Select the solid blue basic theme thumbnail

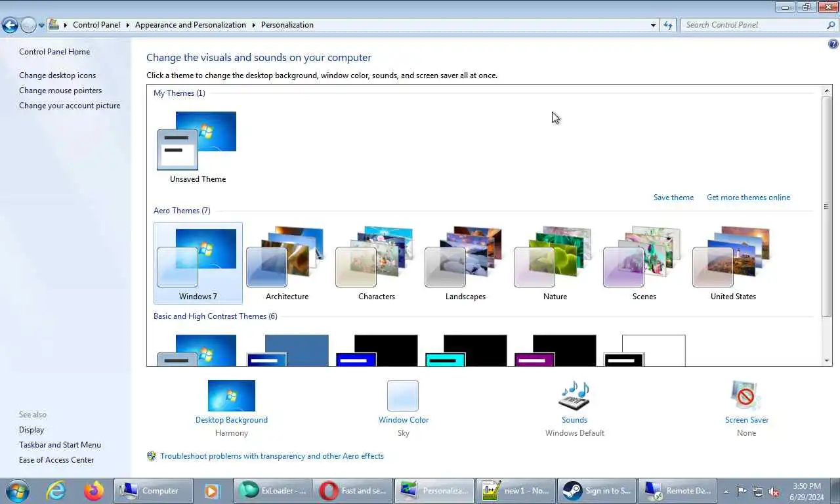[287, 350]
